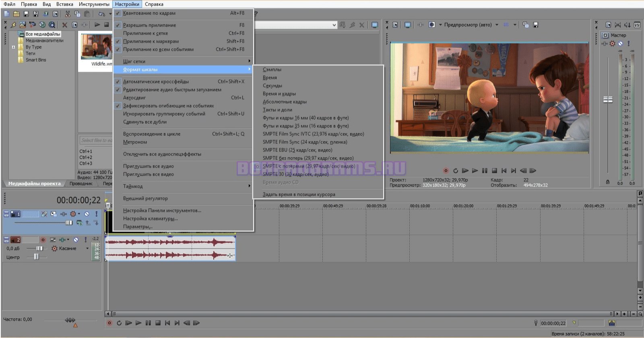Click the Render As toolbar icon
644x338 pixels.
pos(45,14)
